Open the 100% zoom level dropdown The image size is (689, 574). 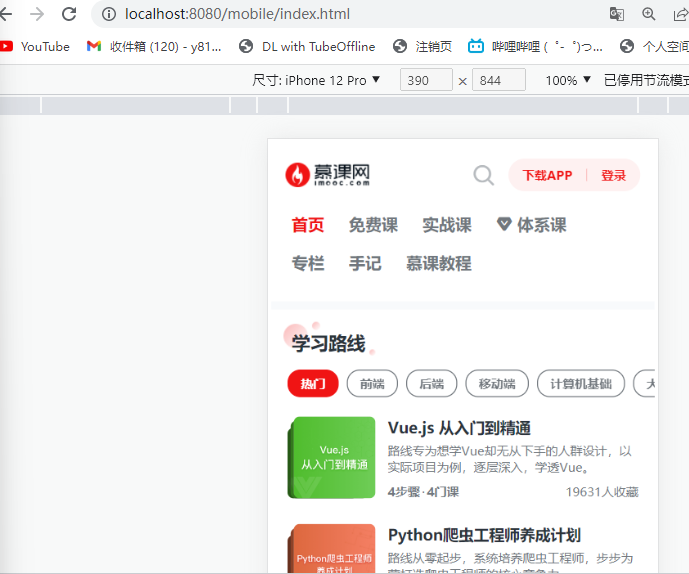568,80
